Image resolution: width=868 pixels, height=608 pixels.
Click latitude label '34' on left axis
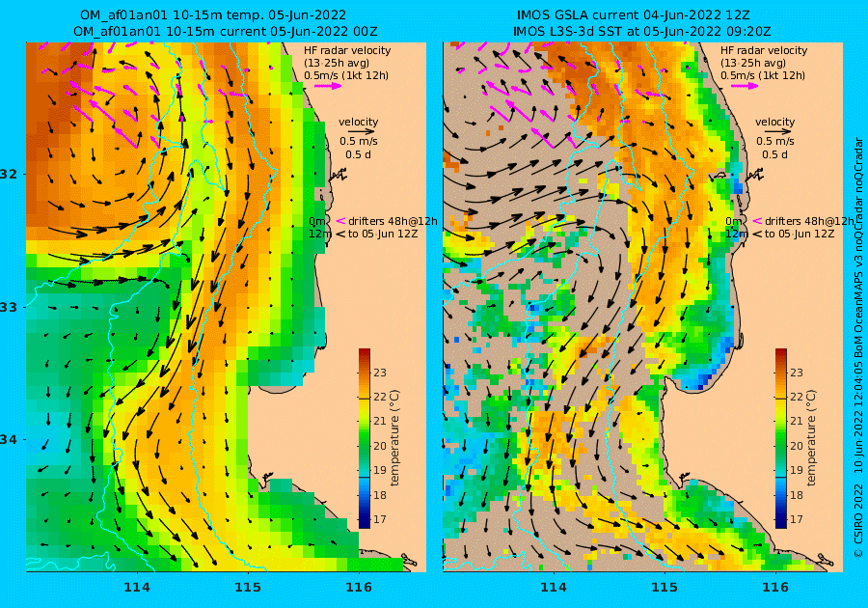pyautogui.click(x=9, y=440)
